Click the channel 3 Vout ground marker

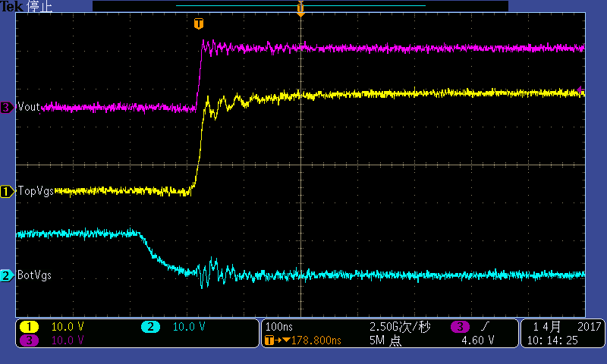(7, 107)
